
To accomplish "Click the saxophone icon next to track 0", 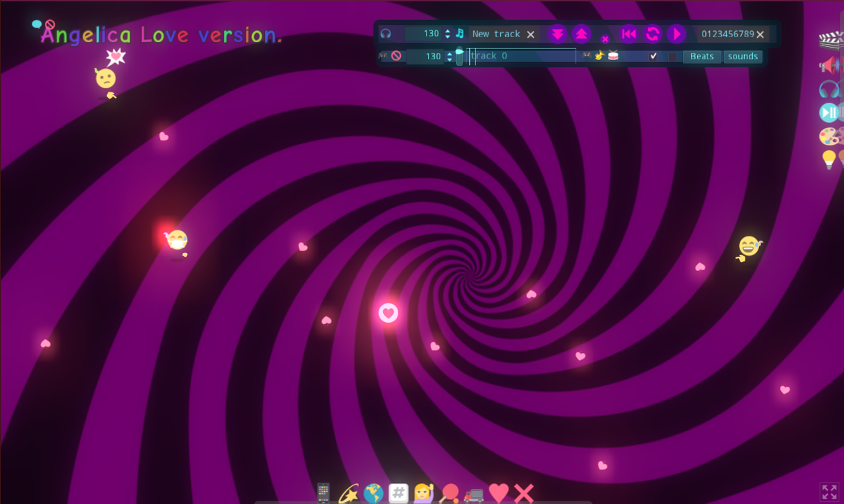I will pos(600,56).
